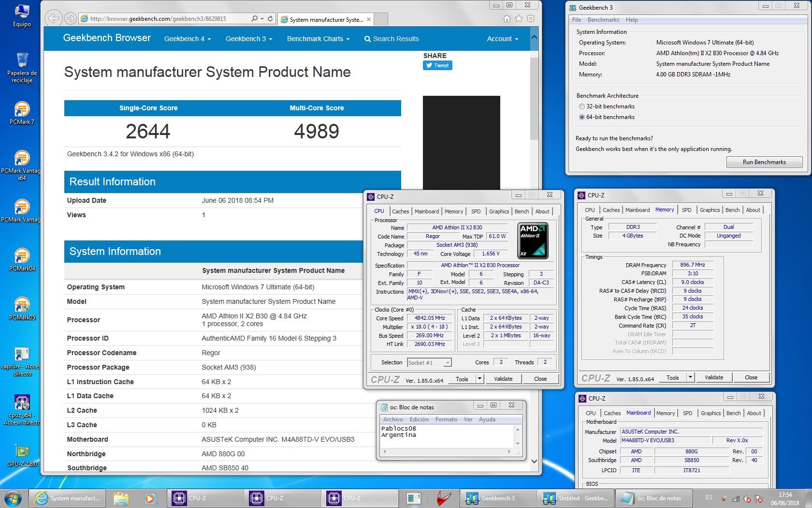Open Papelera de reciclaje on the desktop
The width and height of the screenshot is (812, 508).
click(x=22, y=68)
